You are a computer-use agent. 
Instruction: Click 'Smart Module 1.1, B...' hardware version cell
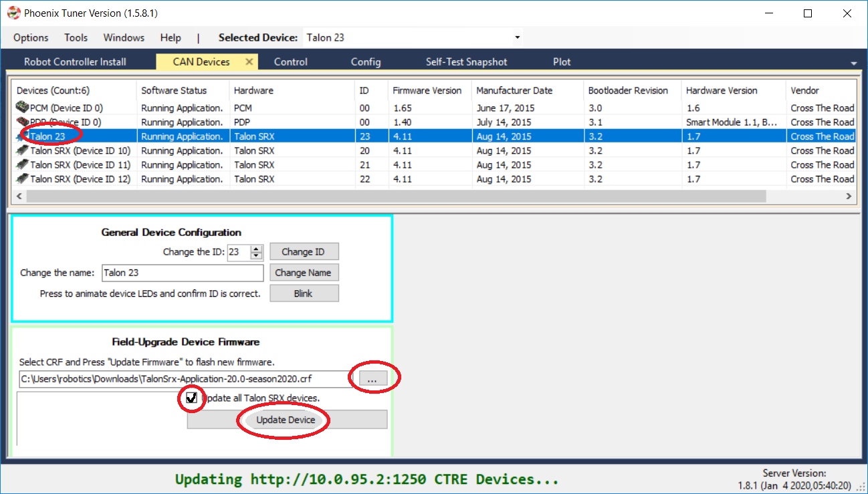732,122
